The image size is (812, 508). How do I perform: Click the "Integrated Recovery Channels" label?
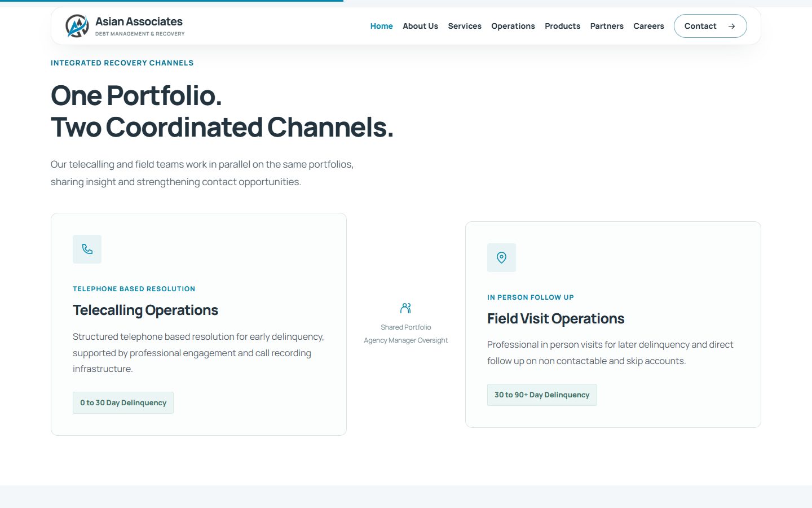point(122,63)
